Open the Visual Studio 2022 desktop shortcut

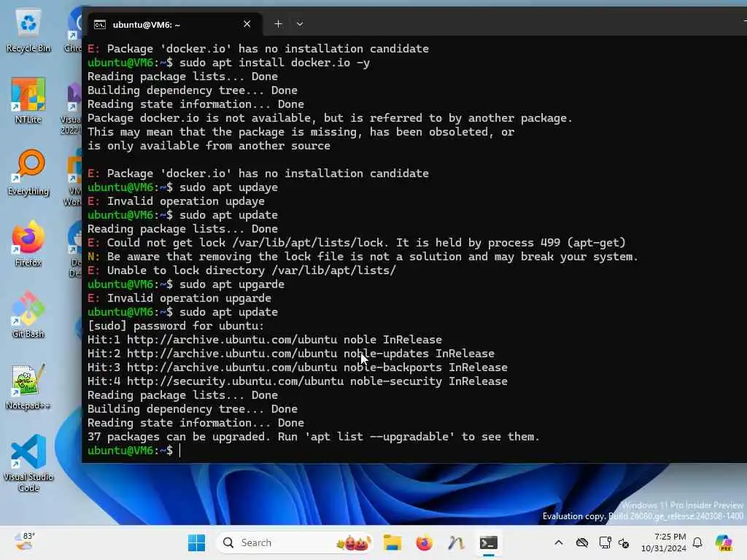click(x=71, y=108)
